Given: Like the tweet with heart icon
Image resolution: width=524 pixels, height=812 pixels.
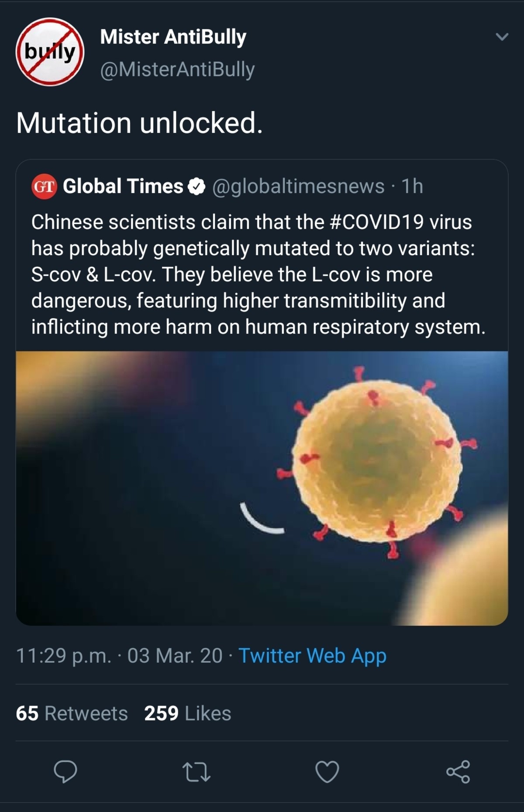Looking at the screenshot, I should click(x=327, y=771).
